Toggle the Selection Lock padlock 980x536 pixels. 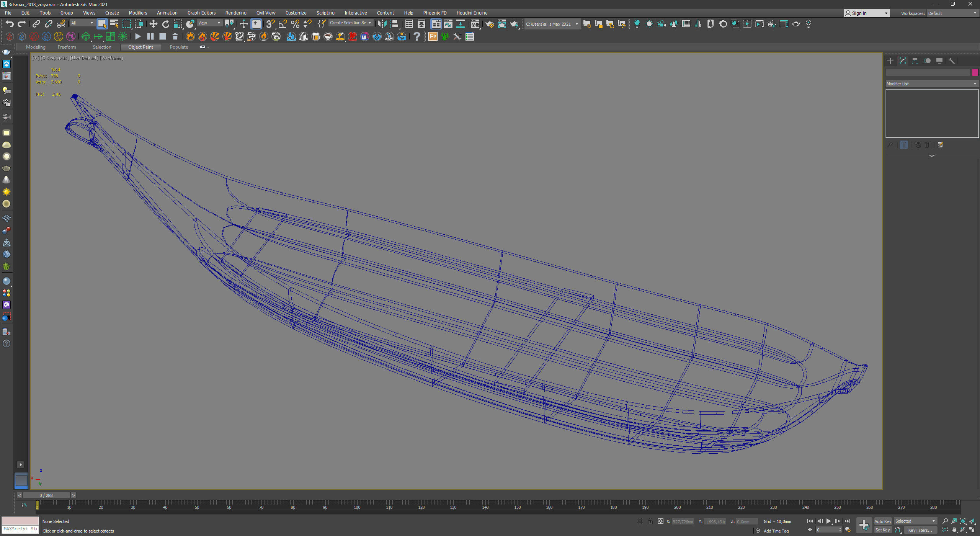click(650, 521)
